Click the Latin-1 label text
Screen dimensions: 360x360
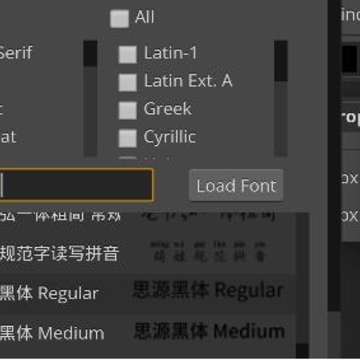(170, 53)
